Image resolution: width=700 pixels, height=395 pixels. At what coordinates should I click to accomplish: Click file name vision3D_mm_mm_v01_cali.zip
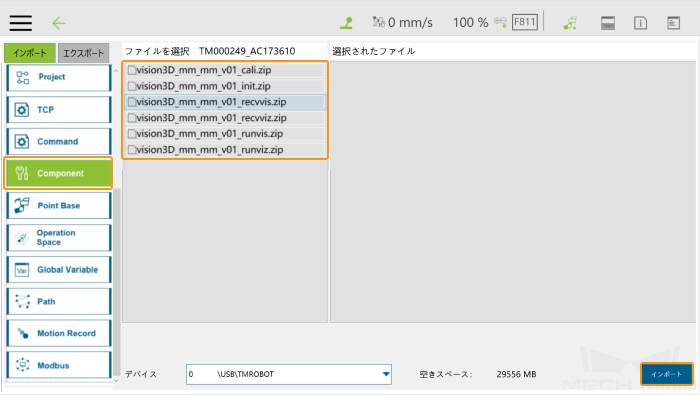click(204, 70)
